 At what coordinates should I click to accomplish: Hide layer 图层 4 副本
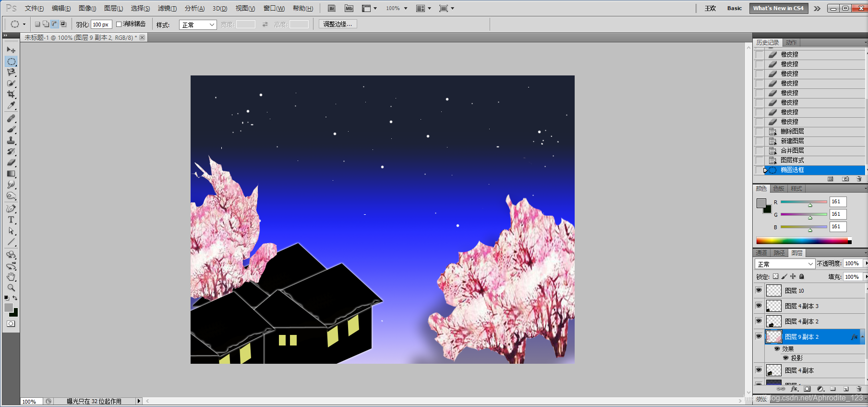pos(759,370)
